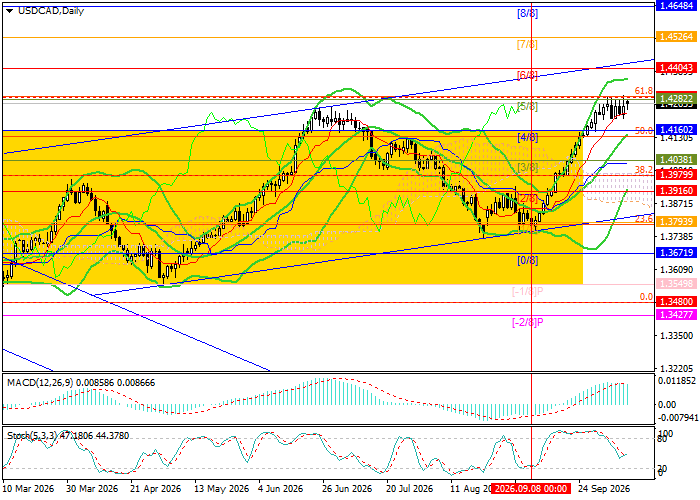
Task: Click the 1.41305 price scale value
Action: (x=676, y=138)
